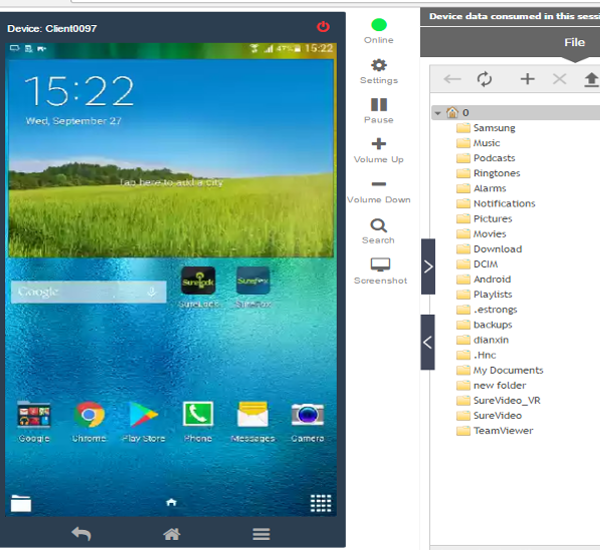This screenshot has height=550, width=600.
Task: Open the DCIM folder
Action: click(x=477, y=264)
